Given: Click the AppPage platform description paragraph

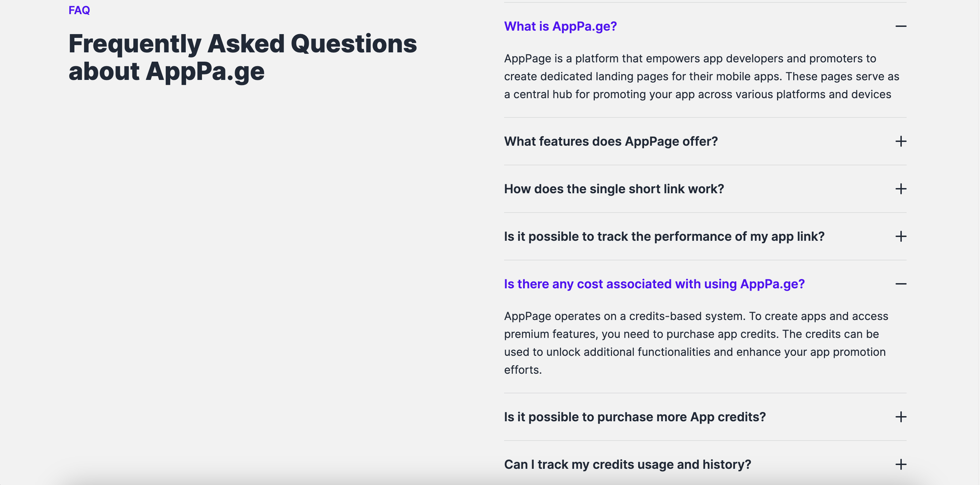Looking at the screenshot, I should (702, 76).
